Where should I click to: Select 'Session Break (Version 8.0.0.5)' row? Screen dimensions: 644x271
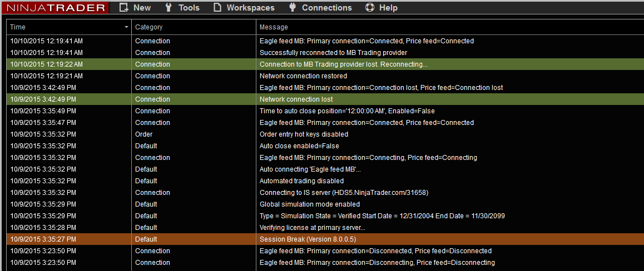click(325, 239)
